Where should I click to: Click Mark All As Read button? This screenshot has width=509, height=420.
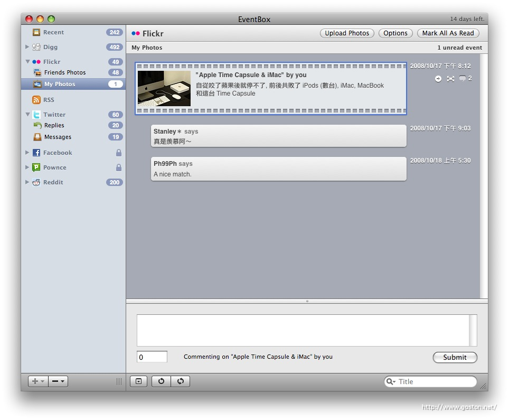tap(448, 33)
